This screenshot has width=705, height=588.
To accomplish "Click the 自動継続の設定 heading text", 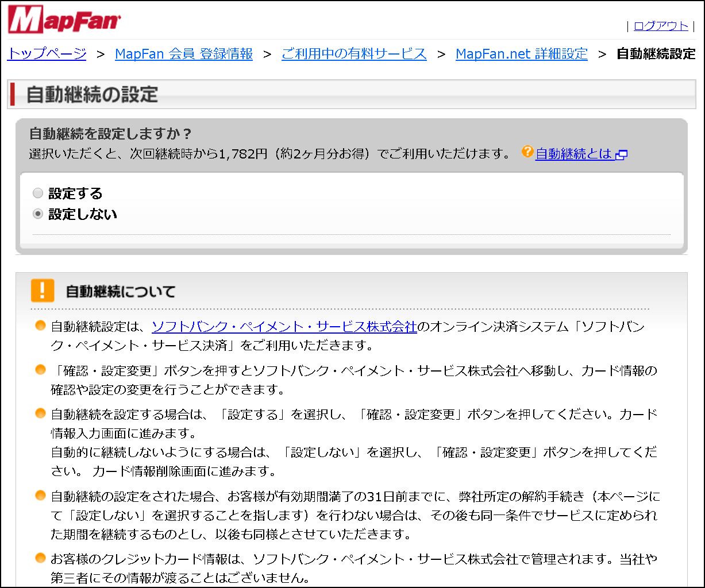I will [92, 95].
